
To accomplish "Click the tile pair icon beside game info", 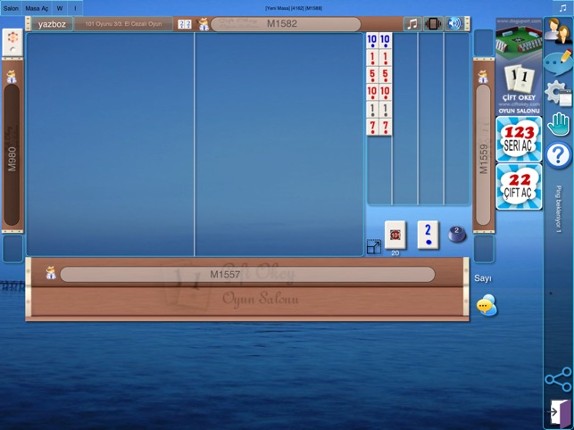I will pyautogui.click(x=184, y=25).
